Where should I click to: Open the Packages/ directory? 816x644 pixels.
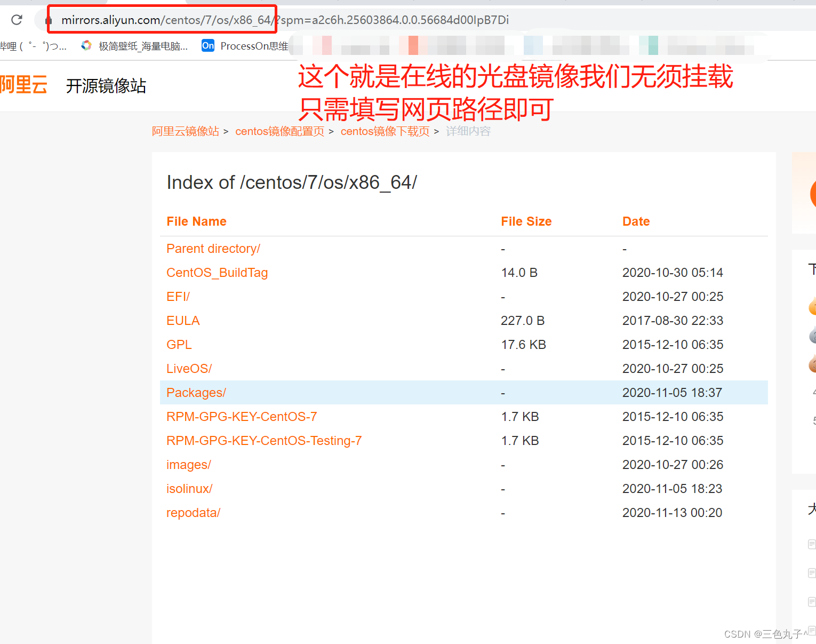point(196,393)
